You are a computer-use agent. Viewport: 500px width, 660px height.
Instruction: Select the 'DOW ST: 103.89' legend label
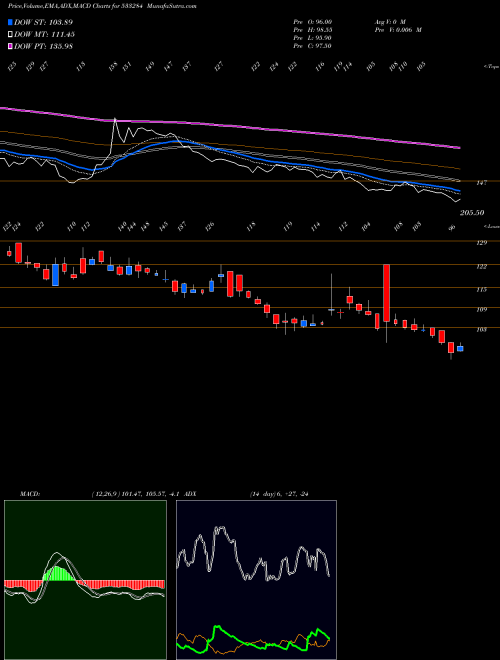(44, 22)
